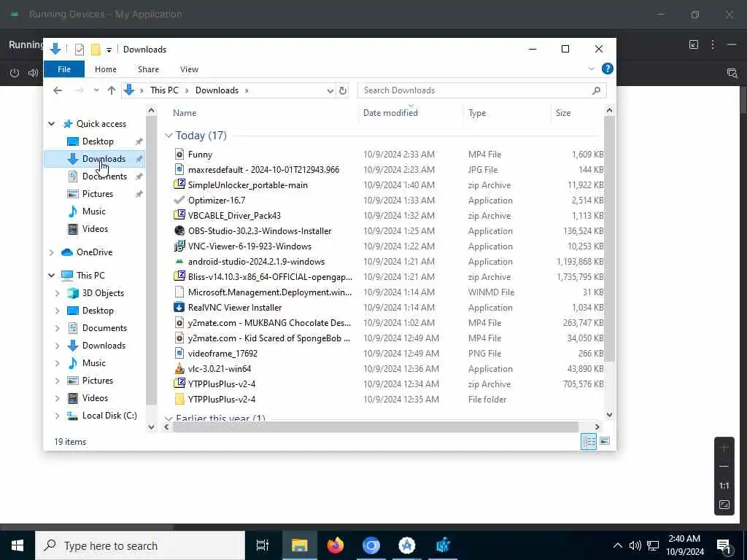Viewport: 747px width, 560px height.
Task: Sort files by Name column header
Action: (x=185, y=113)
